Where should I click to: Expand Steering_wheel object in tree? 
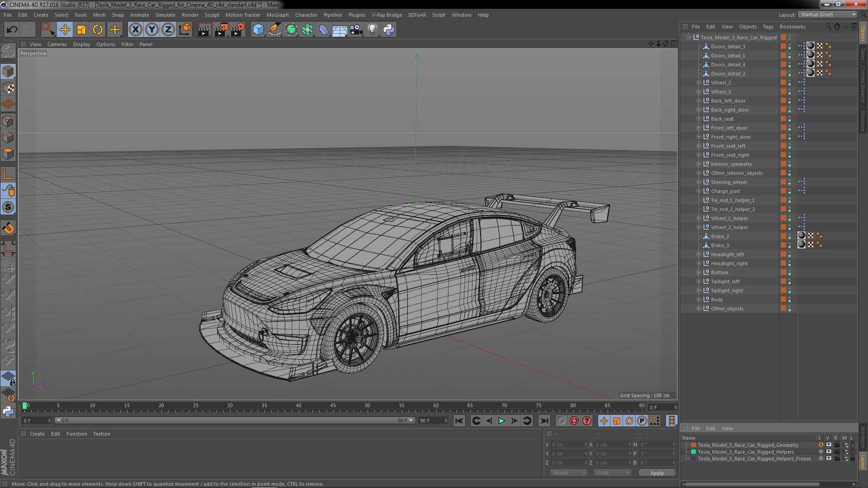[x=698, y=182]
